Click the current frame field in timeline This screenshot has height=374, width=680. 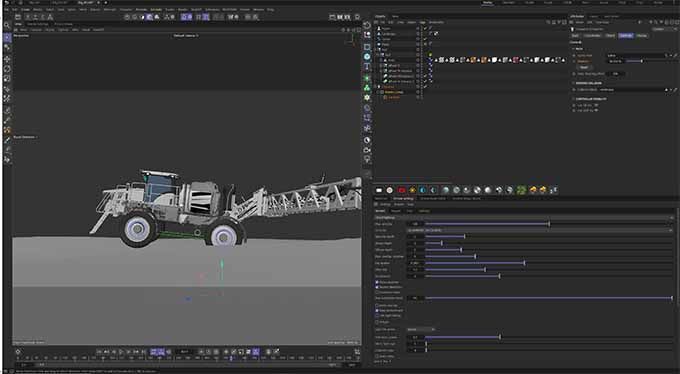[x=184, y=352]
